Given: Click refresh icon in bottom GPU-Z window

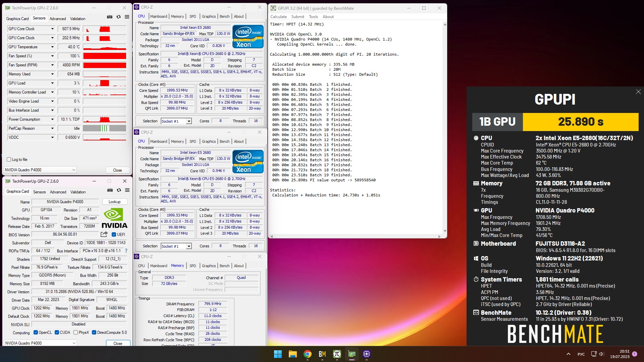Looking at the screenshot, I should pyautogui.click(x=119, y=190).
